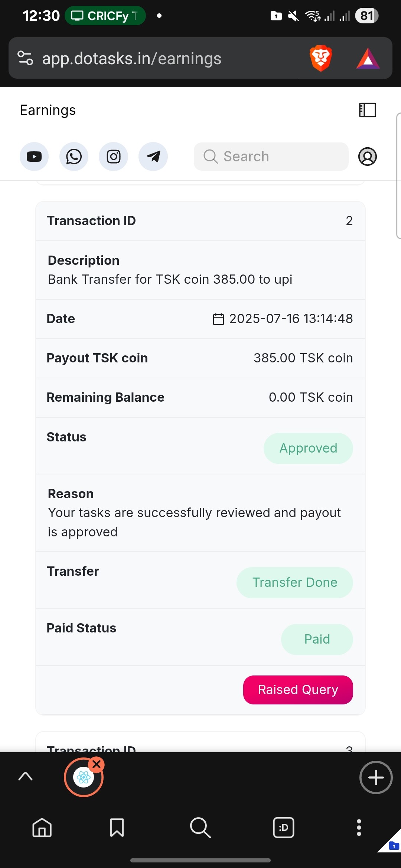Tap the Brave Rewards triangle icon
The height and width of the screenshot is (868, 401).
pos(368,59)
